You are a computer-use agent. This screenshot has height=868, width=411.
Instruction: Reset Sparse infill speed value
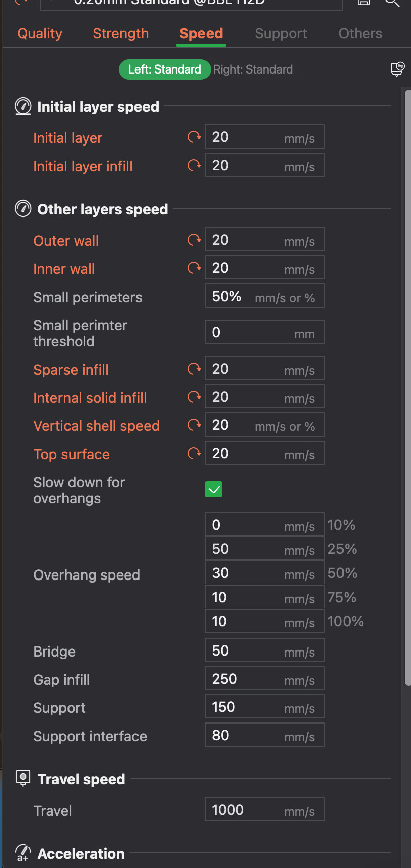194,369
